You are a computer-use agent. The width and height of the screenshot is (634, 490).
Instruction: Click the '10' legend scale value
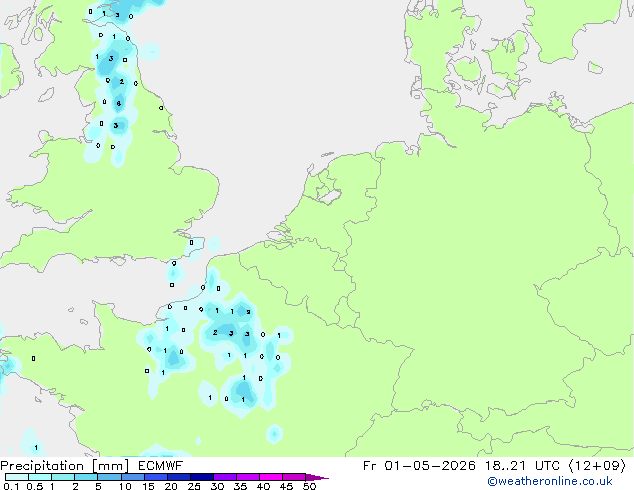click(x=125, y=486)
